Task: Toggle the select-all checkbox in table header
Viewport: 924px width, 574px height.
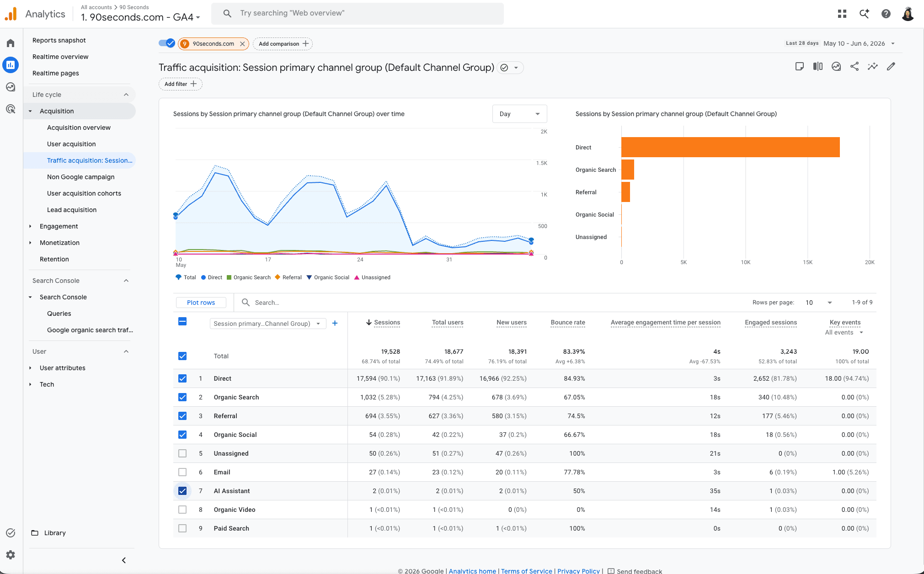Action: (x=182, y=321)
